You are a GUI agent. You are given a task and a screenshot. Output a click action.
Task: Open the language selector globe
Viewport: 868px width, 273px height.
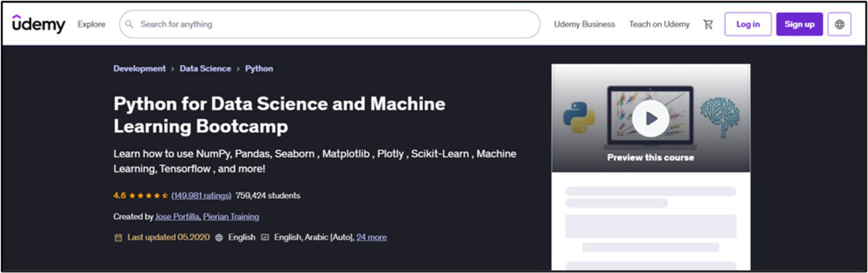839,24
